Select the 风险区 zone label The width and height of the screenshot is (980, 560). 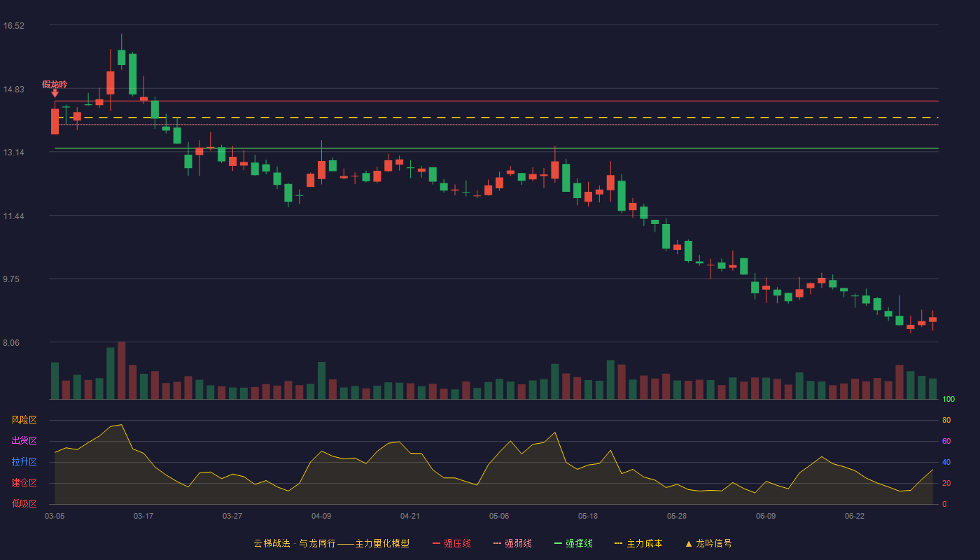point(24,420)
